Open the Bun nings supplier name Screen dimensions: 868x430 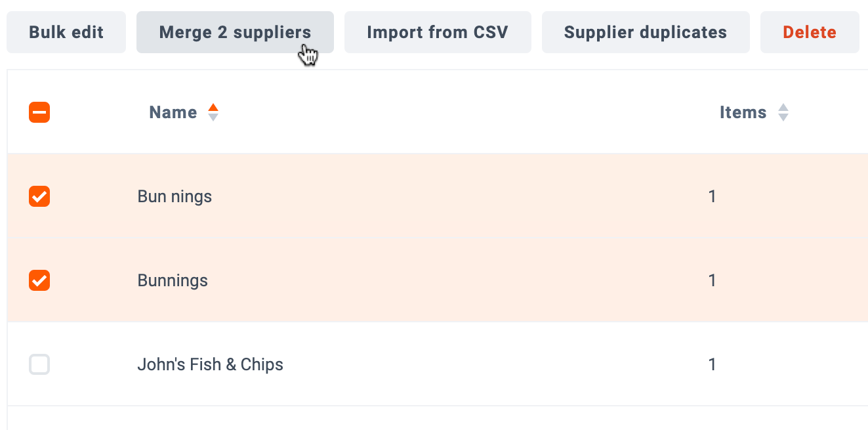(175, 196)
